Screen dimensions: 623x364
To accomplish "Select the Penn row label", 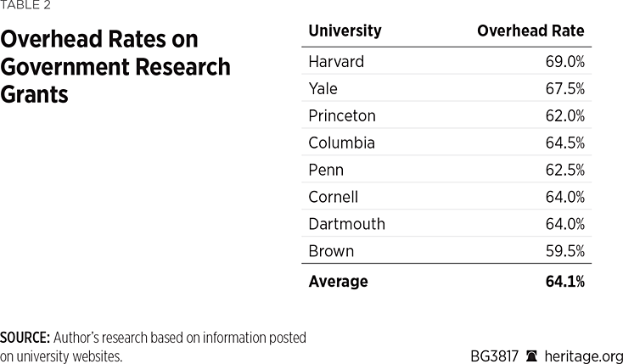I will [326, 170].
